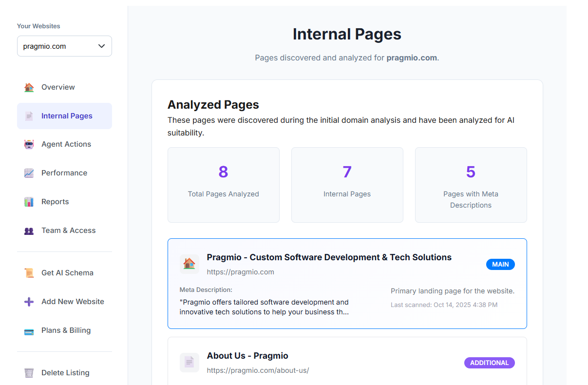Image resolution: width=588 pixels, height=385 pixels.
Task: Click the Analyzed Pages heading
Action: point(213,105)
